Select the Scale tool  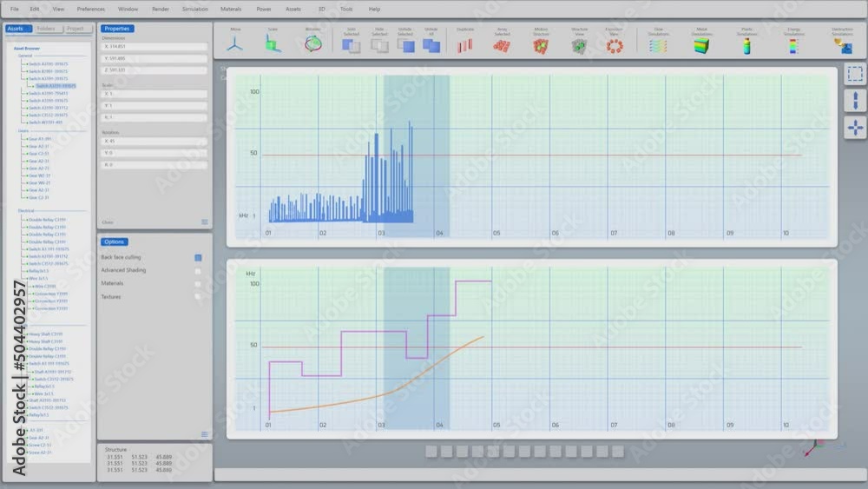(273, 44)
